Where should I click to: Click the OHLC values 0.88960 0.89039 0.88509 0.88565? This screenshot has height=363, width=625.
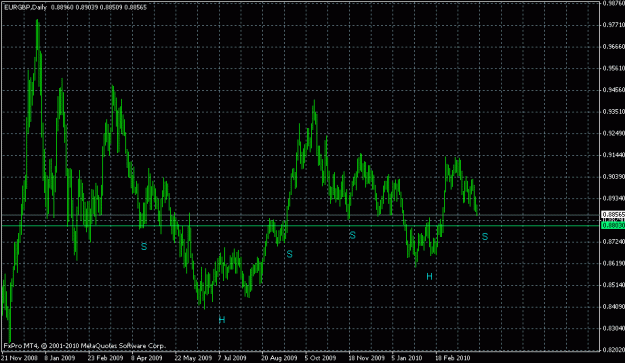tap(98, 7)
